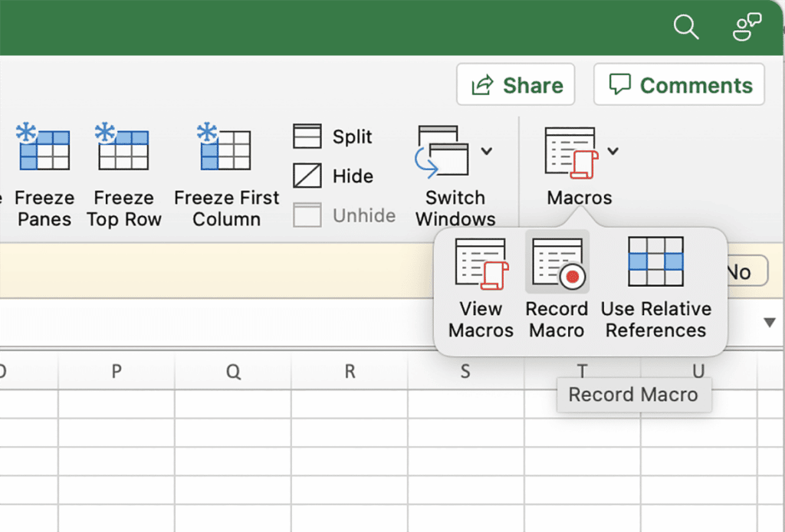Expand the Switch Windows dropdown arrow
785x532 pixels.
pos(487,151)
